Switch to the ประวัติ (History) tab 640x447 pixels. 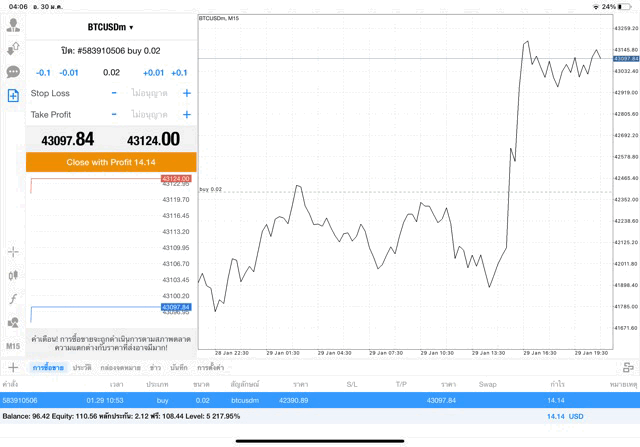(x=82, y=368)
